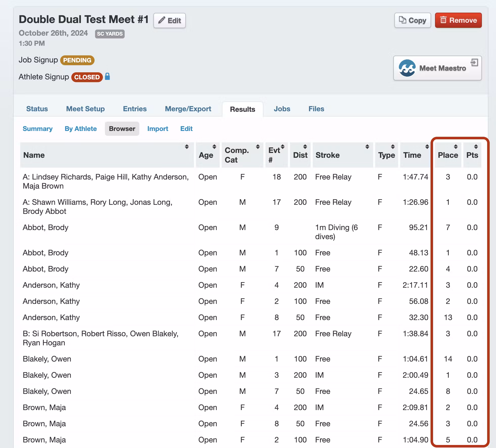Viewport: 496px width, 448px height.
Task: Sort by Stroke column arrows
Action: pos(367,147)
